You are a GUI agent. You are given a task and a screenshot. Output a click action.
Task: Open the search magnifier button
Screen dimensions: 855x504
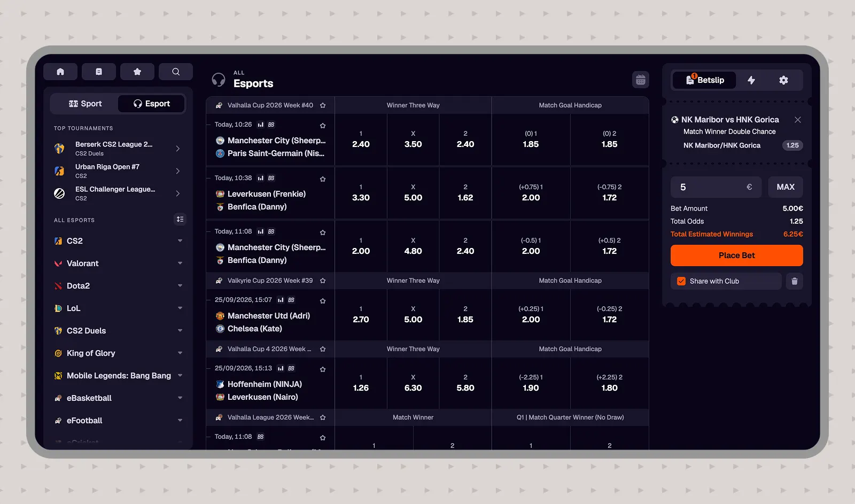(x=176, y=72)
